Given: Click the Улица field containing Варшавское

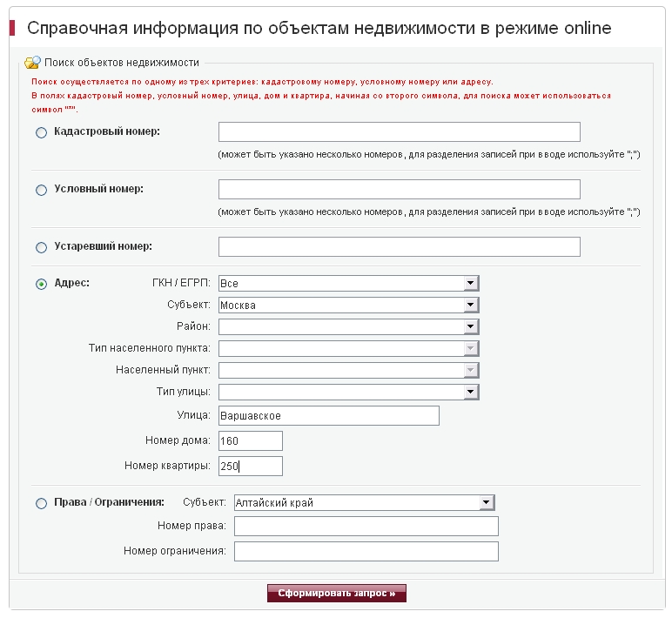Looking at the screenshot, I should [328, 415].
